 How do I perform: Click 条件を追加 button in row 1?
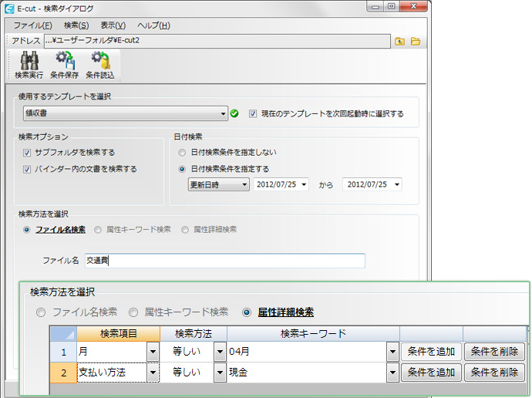click(x=431, y=352)
